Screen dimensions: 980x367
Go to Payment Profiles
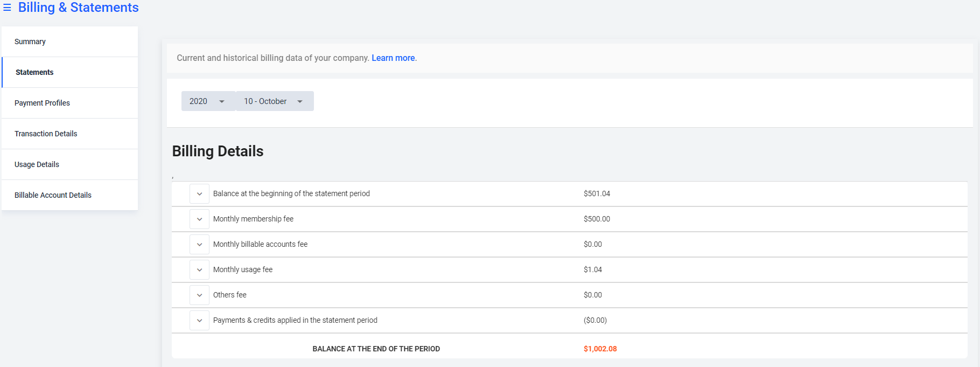coord(69,103)
